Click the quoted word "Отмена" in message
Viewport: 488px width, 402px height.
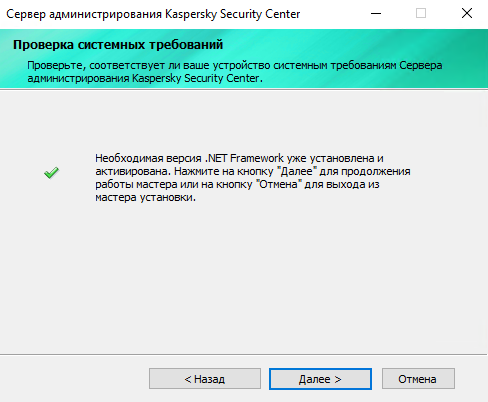coord(279,184)
